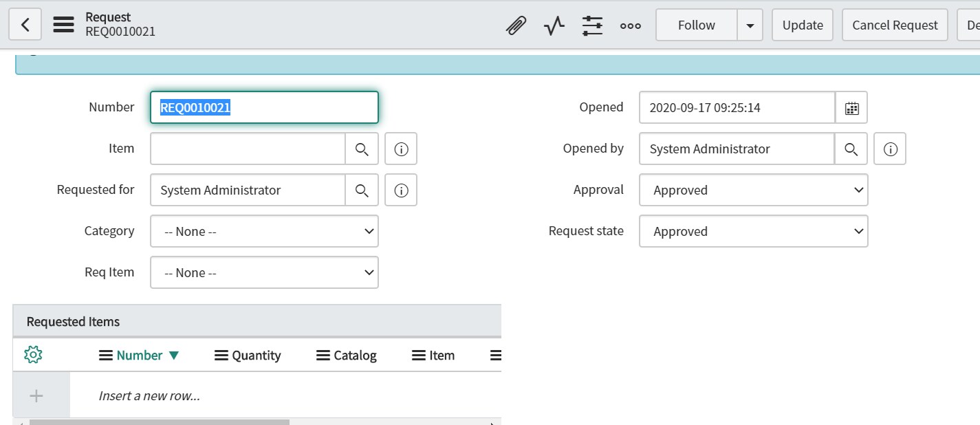Screen dimensions: 980x425
Task: Click the Update button
Action: (803, 25)
